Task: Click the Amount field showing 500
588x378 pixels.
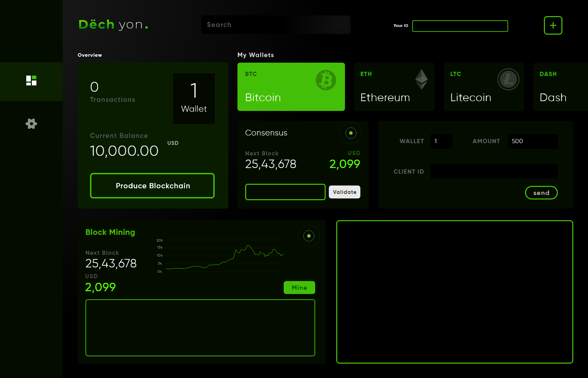Action: (x=533, y=141)
